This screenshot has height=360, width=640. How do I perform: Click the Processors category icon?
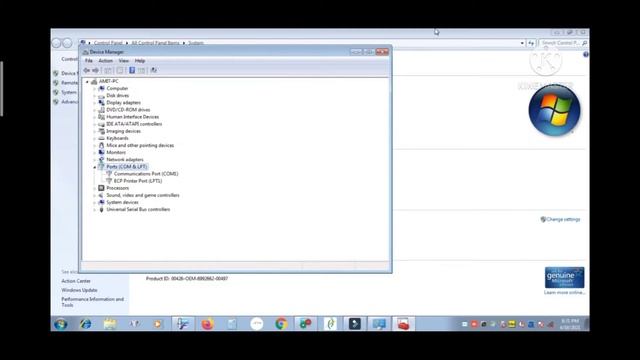(x=102, y=188)
